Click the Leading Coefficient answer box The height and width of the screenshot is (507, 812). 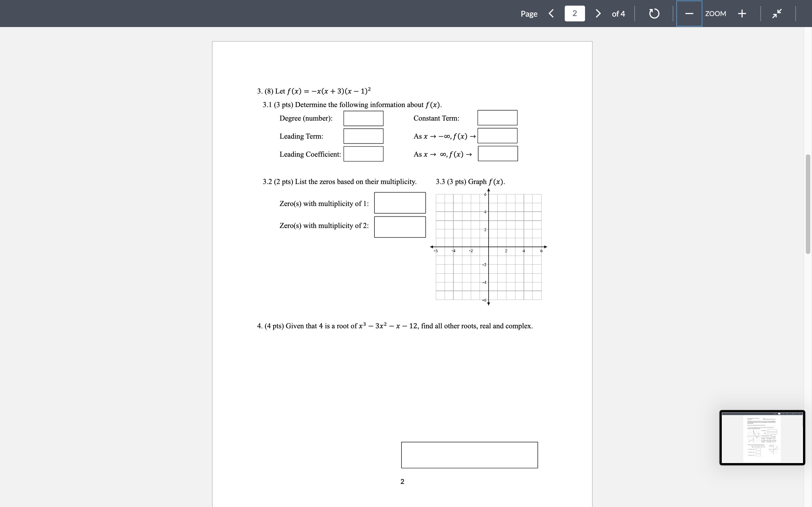[x=363, y=154]
